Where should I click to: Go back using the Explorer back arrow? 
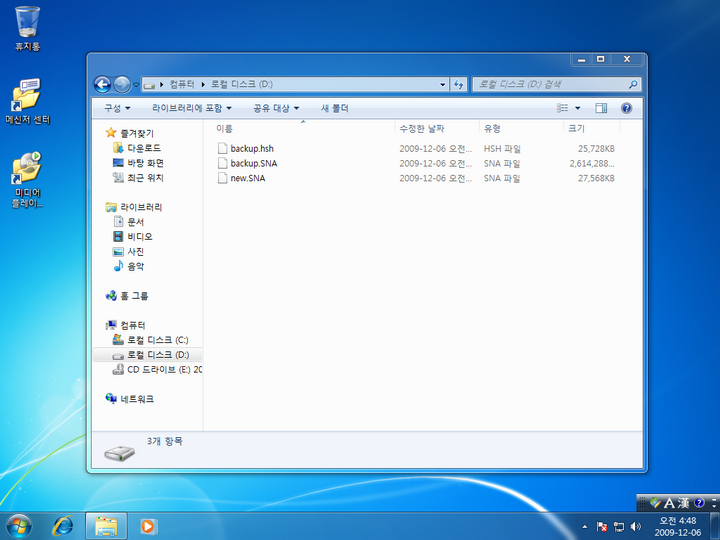[102, 84]
